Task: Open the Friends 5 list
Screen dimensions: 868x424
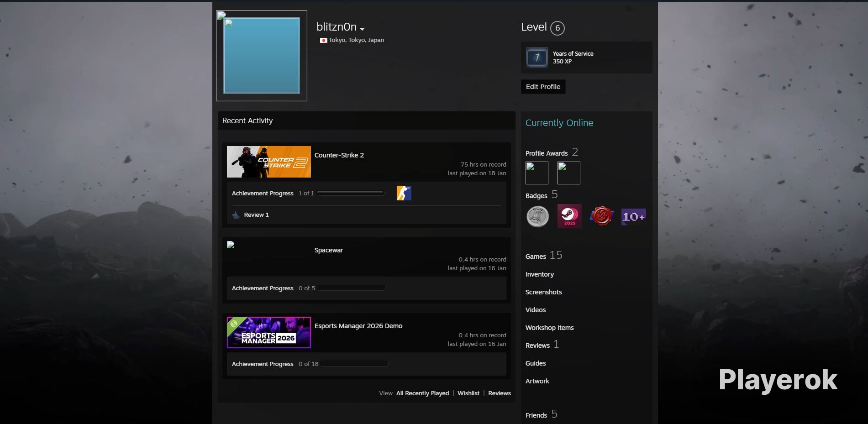Action: 541,414
